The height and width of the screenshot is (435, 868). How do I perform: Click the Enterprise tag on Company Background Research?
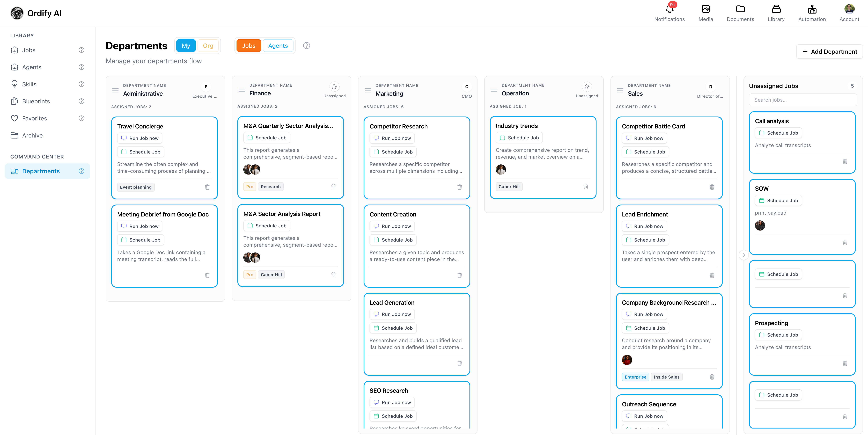[636, 377]
